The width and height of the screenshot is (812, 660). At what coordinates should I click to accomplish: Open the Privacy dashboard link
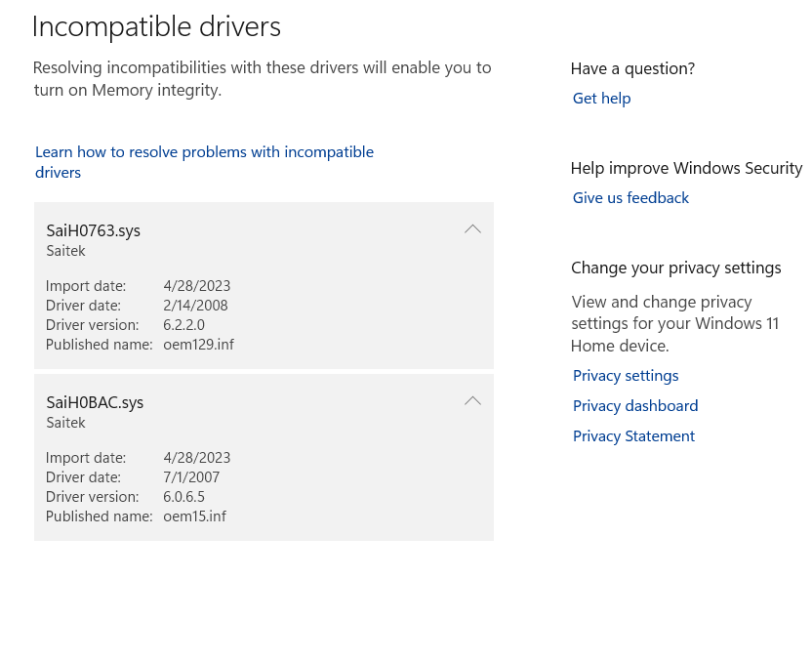pos(635,405)
